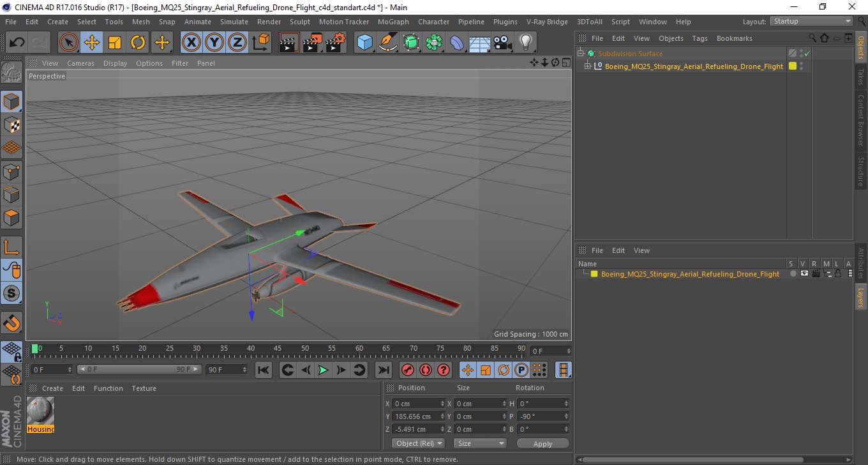This screenshot has height=465, width=868.
Task: Toggle Enable Snap magnet icon
Action: coord(11,323)
